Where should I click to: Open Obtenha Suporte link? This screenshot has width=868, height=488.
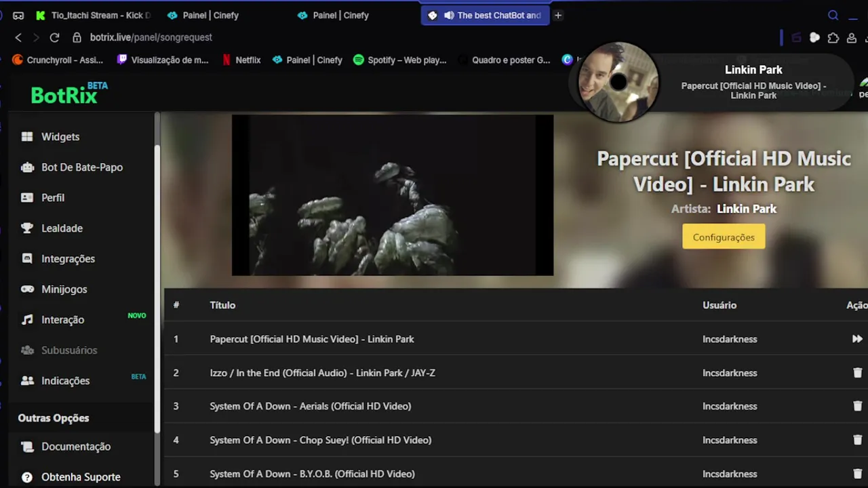pos(71,476)
